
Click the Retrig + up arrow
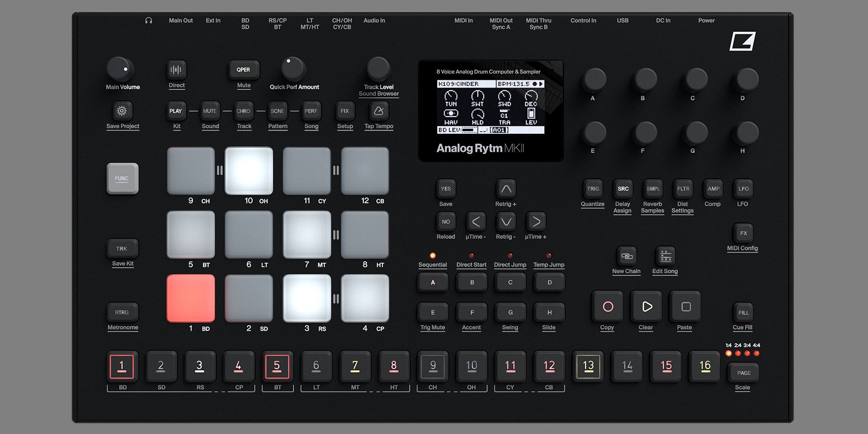(506, 189)
